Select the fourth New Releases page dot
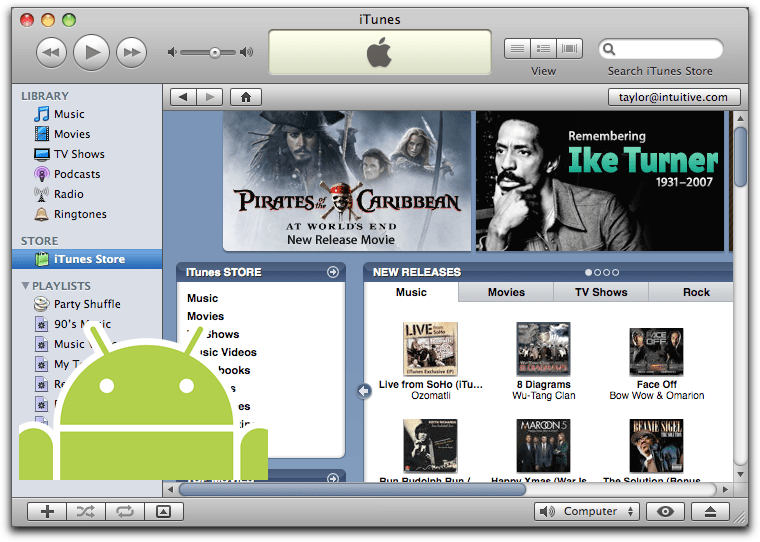The width and height of the screenshot is (760, 542). (616, 272)
